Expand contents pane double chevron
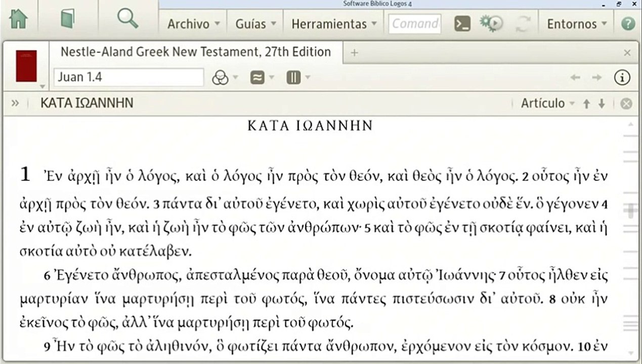The width and height of the screenshot is (642, 364). coord(15,103)
